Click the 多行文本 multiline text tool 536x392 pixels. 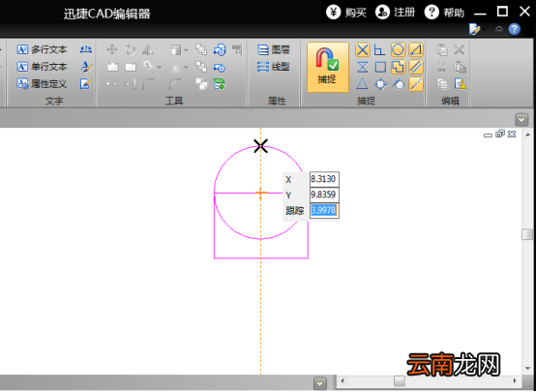[x=42, y=50]
